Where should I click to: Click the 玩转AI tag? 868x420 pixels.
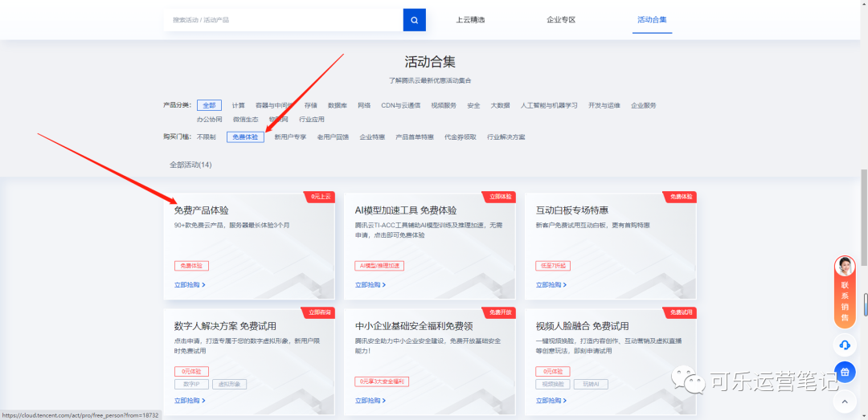click(x=592, y=384)
